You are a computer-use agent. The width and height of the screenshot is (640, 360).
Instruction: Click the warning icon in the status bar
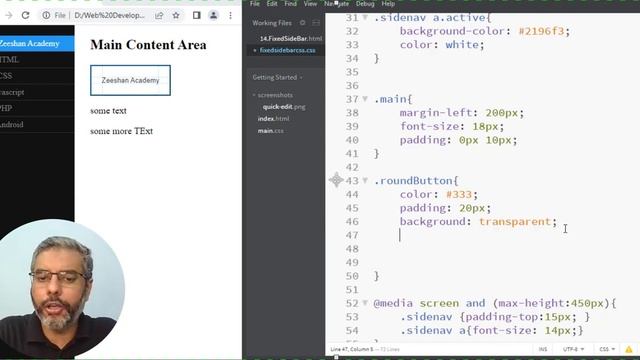(x=629, y=349)
